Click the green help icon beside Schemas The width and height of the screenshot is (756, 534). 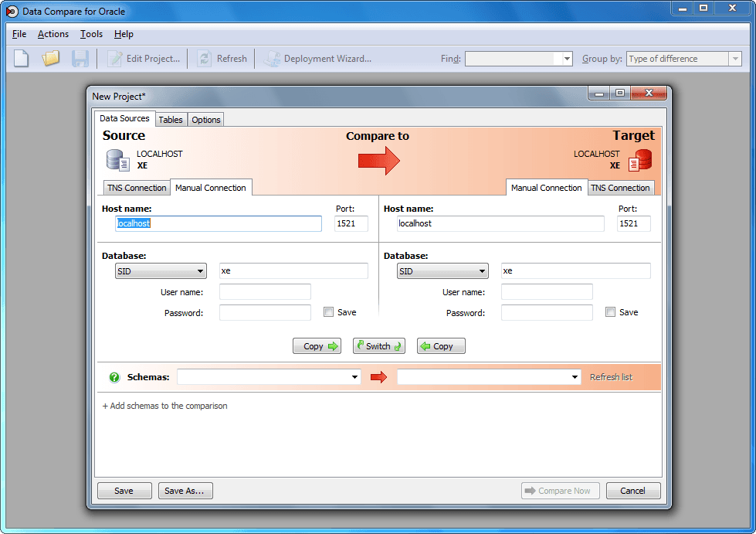click(x=114, y=377)
